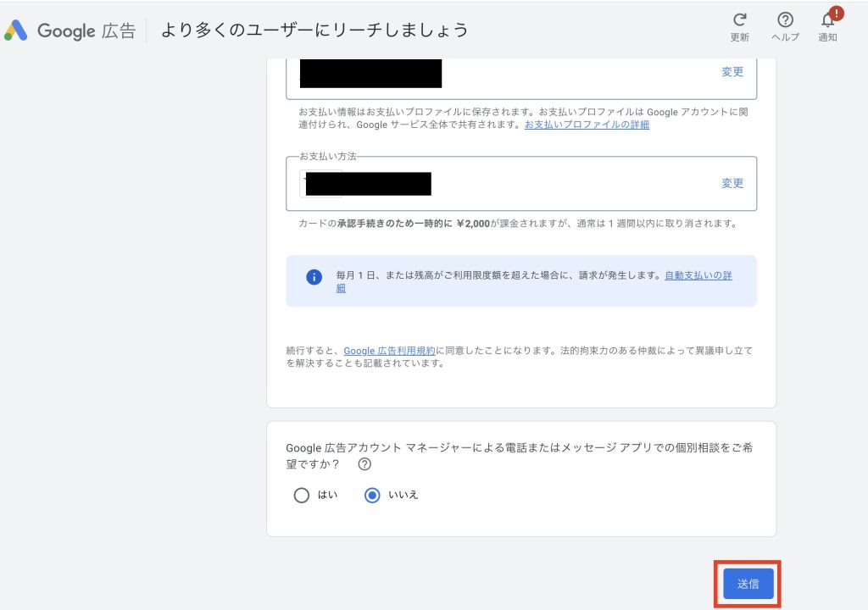
Task: Open the Google 広告利用規約 link
Action: (x=389, y=351)
